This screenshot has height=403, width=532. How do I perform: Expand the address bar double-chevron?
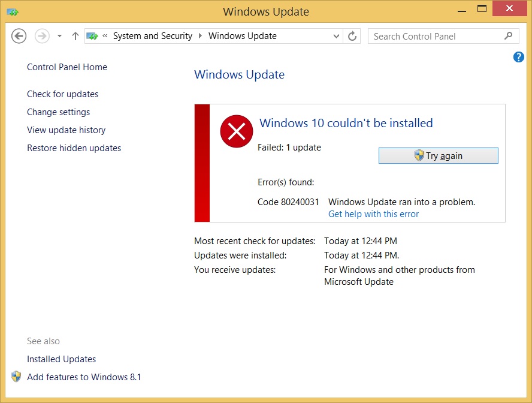tap(105, 35)
